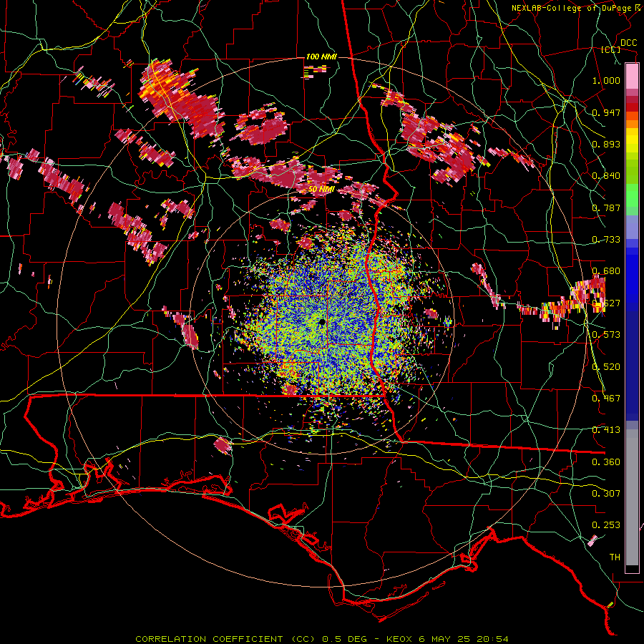Click the 1.000 legend value
Viewport: 644px width, 644px height.
(606, 80)
